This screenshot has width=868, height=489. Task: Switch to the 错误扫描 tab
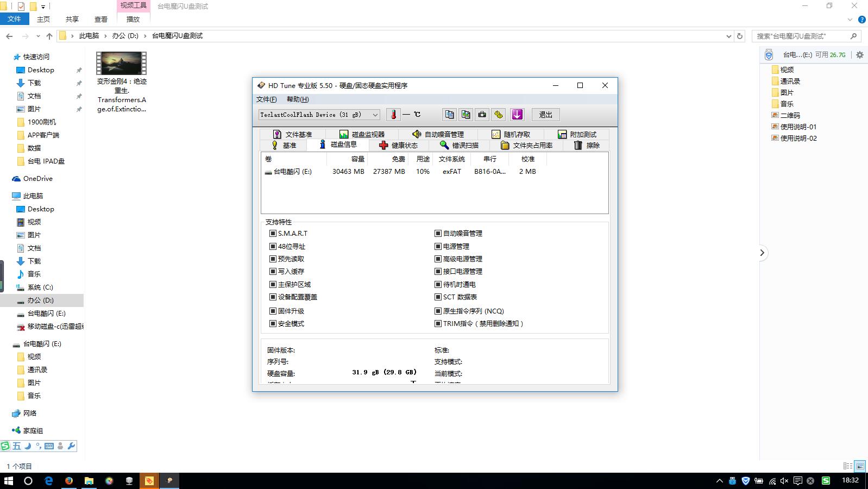pyautogui.click(x=459, y=146)
